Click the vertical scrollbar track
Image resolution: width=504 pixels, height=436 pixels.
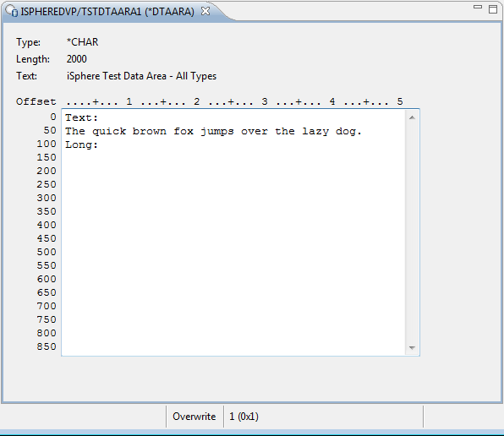pyautogui.click(x=412, y=232)
